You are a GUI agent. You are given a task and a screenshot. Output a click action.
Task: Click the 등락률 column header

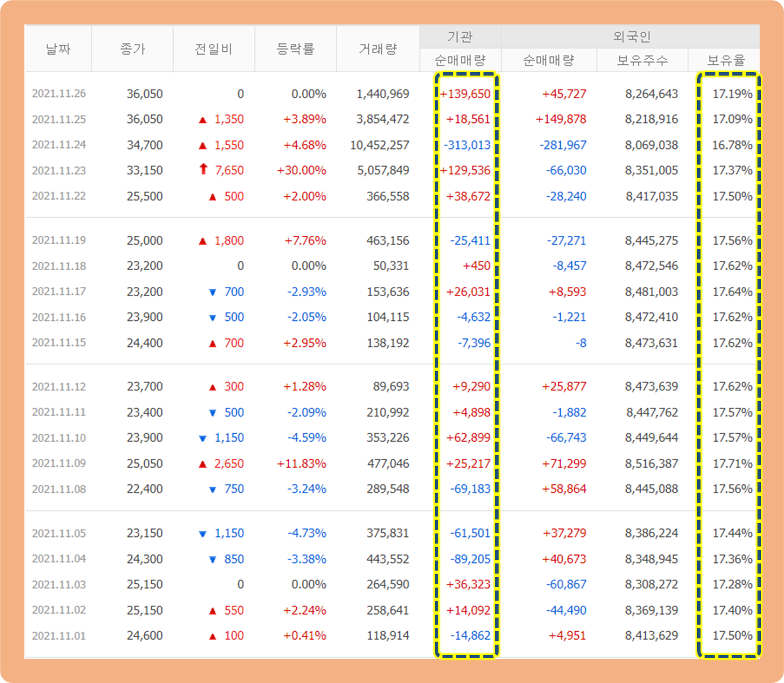coord(296,49)
